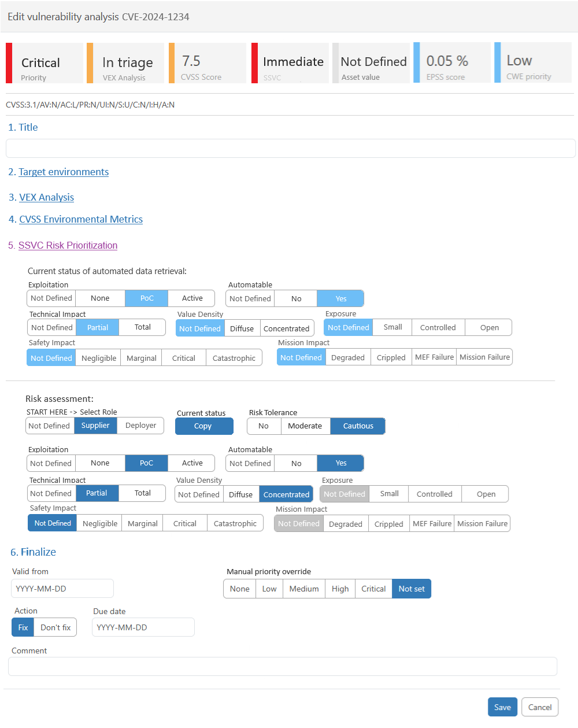Set Risk assessment Technical Impact to Partial
This screenshot has width=578, height=728.
pos(97,493)
